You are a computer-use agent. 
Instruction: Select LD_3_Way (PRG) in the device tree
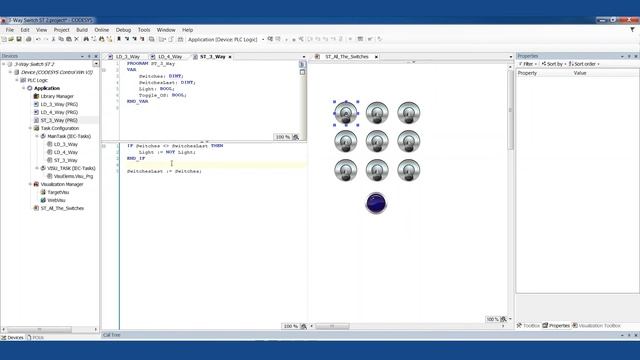[56, 104]
